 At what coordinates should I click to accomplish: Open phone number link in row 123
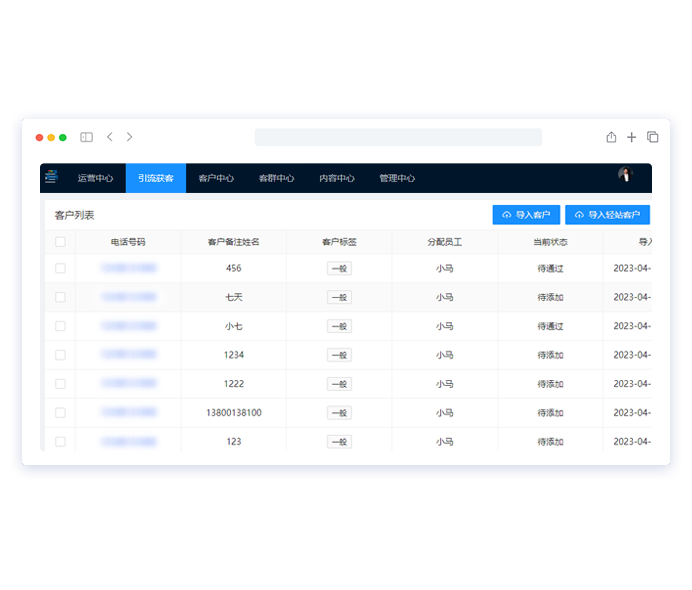(x=129, y=441)
